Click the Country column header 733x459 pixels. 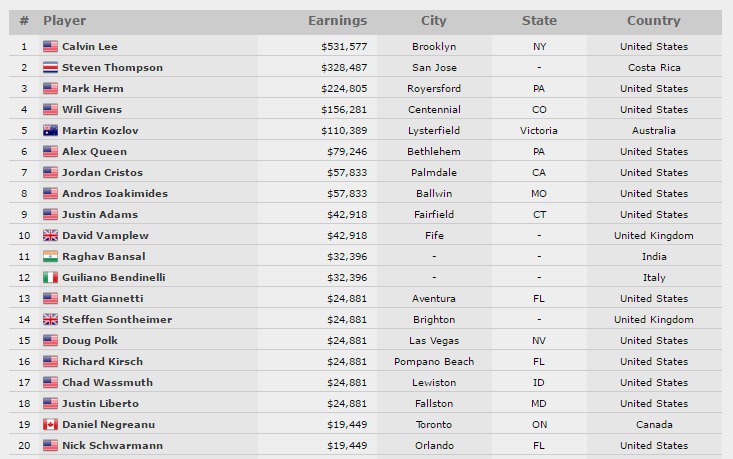click(653, 21)
